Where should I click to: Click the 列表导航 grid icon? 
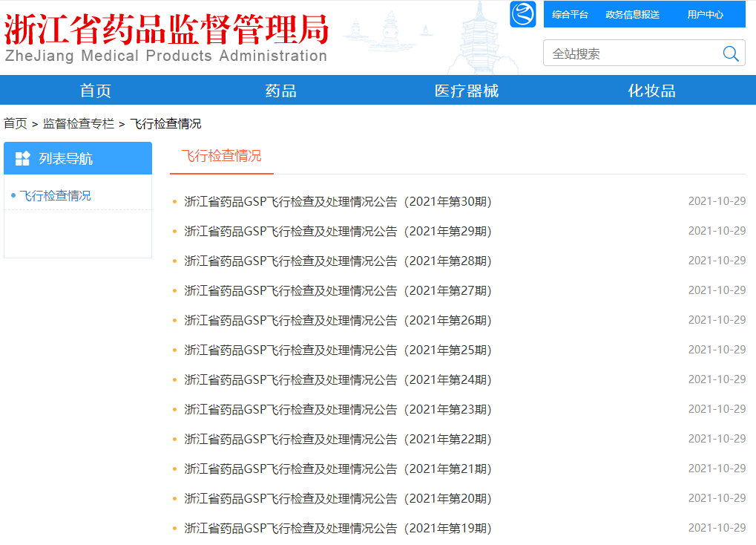click(22, 158)
